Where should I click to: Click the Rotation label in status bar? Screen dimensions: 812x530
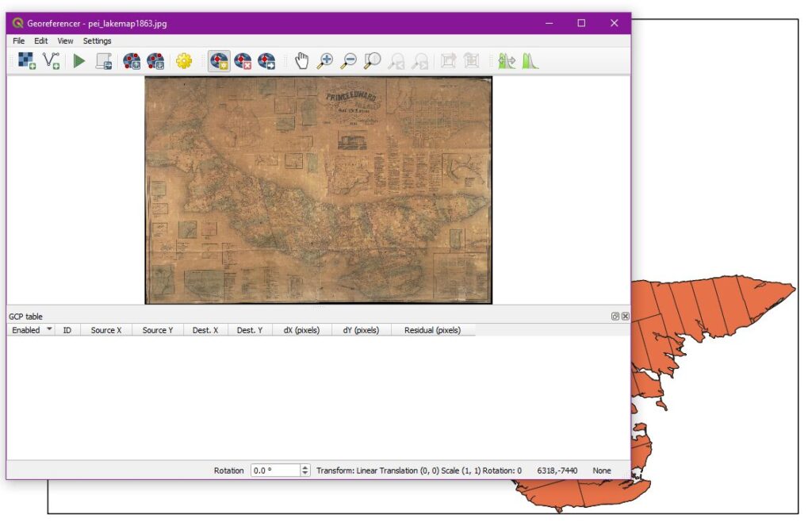229,470
